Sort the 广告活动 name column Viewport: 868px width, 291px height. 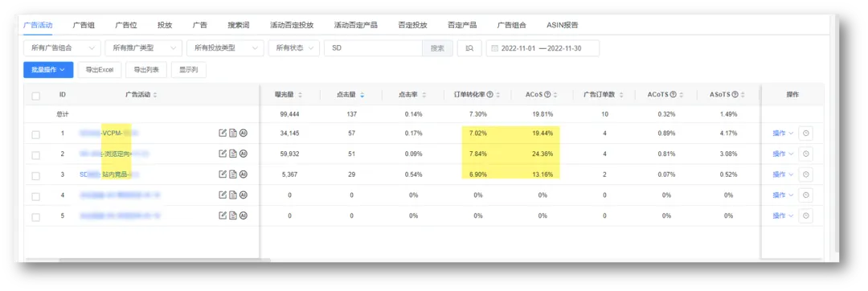coord(155,95)
